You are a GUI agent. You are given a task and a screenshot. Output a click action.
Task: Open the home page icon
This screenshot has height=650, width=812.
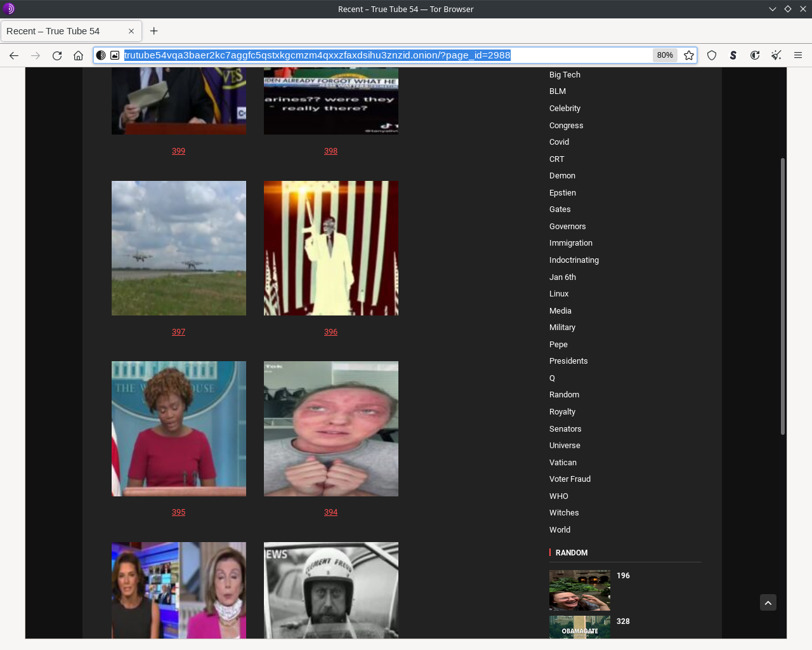pos(78,55)
